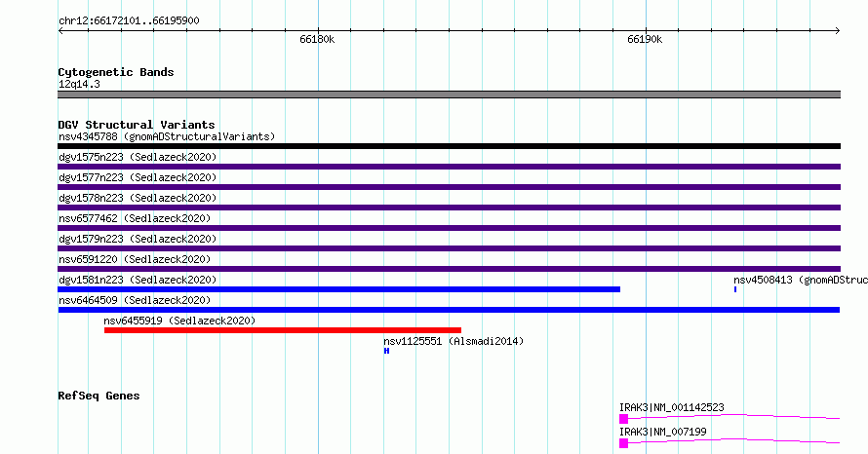Click the 12q14.3 band label

coord(79,84)
